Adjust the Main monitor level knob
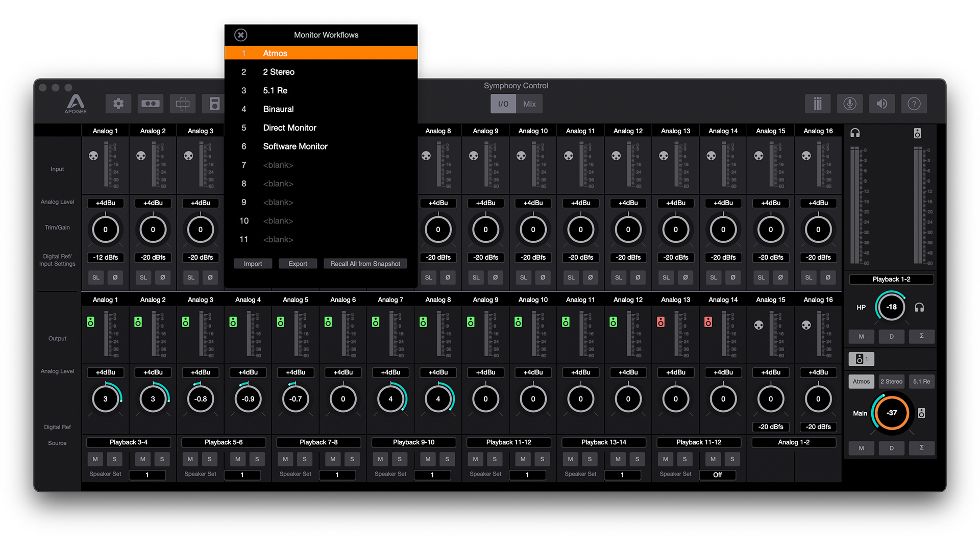 click(891, 412)
